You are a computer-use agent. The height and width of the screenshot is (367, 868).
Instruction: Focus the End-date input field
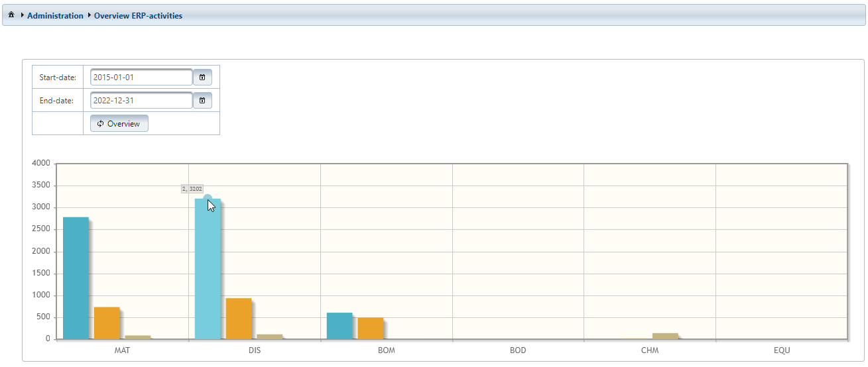(141, 101)
